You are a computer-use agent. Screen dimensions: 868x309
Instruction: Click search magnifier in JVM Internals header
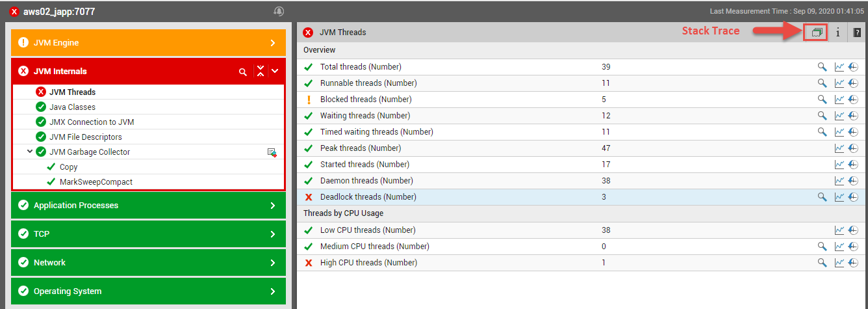click(x=242, y=72)
